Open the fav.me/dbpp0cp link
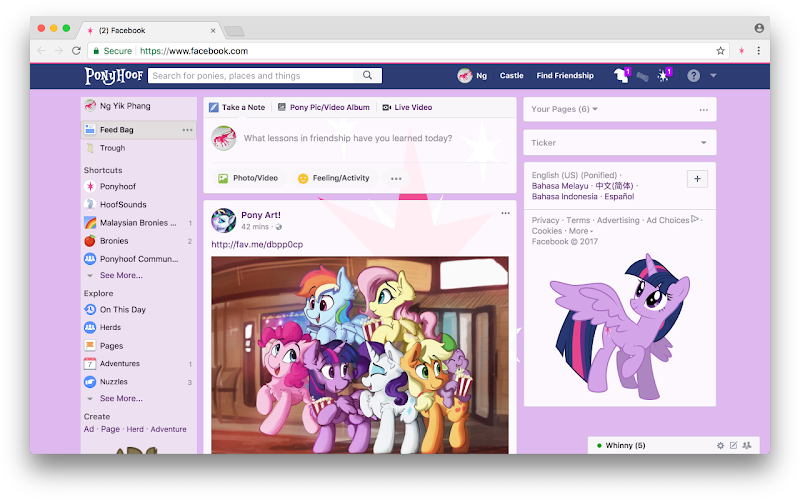 [257, 244]
